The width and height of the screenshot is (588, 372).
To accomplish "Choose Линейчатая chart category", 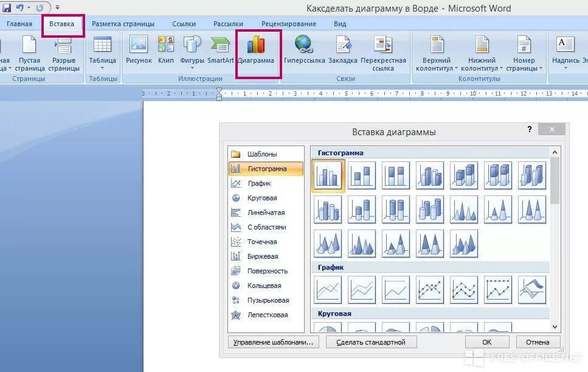I will tap(266, 212).
